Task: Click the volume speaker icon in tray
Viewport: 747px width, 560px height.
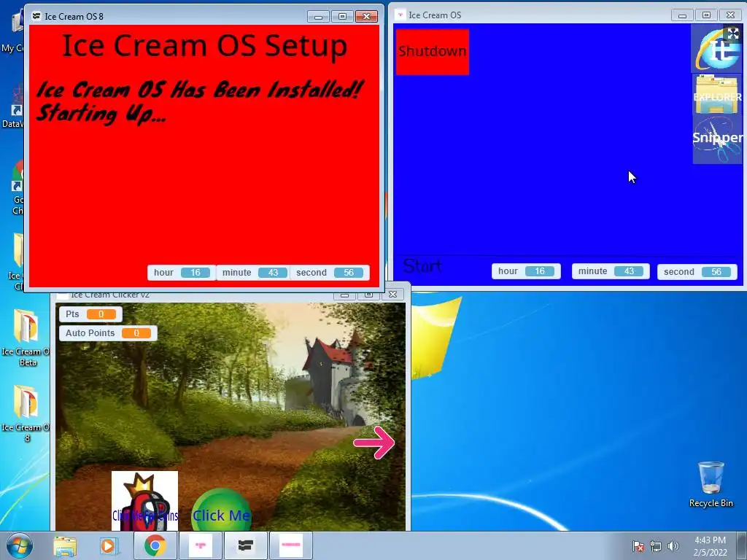Action: [673, 546]
